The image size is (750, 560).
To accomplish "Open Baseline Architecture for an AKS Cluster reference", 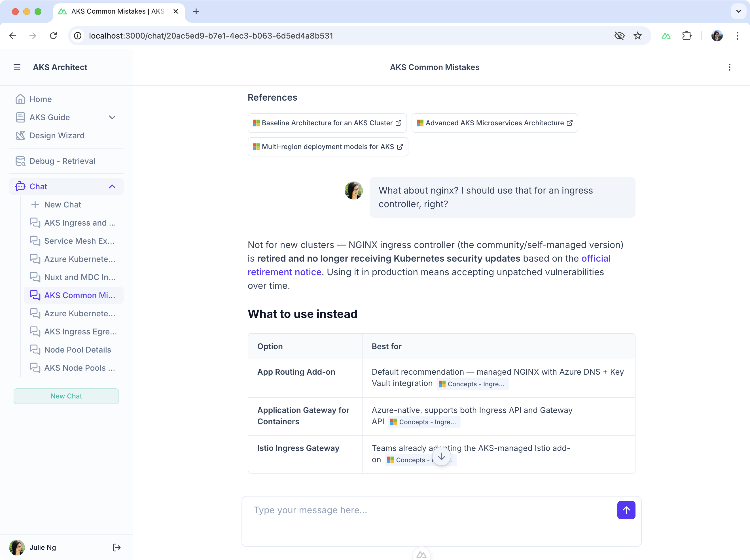I will [x=327, y=123].
